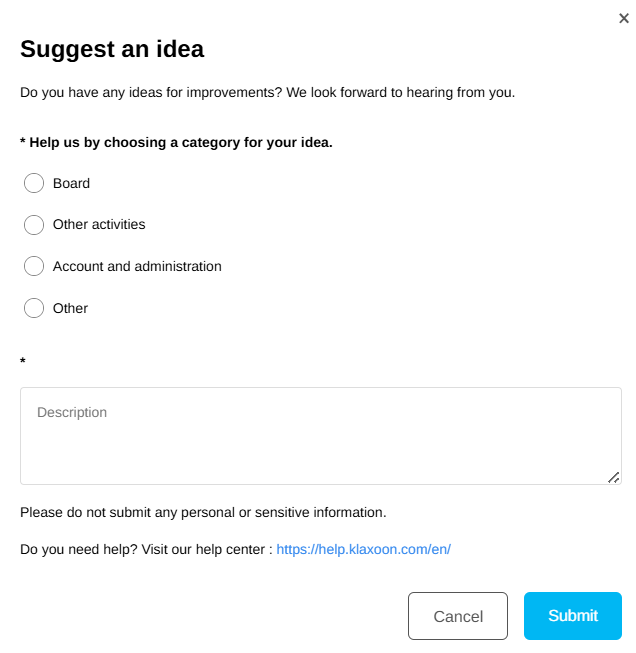Click the Do you need help text
This screenshot has width=636, height=653.
click(x=146, y=549)
